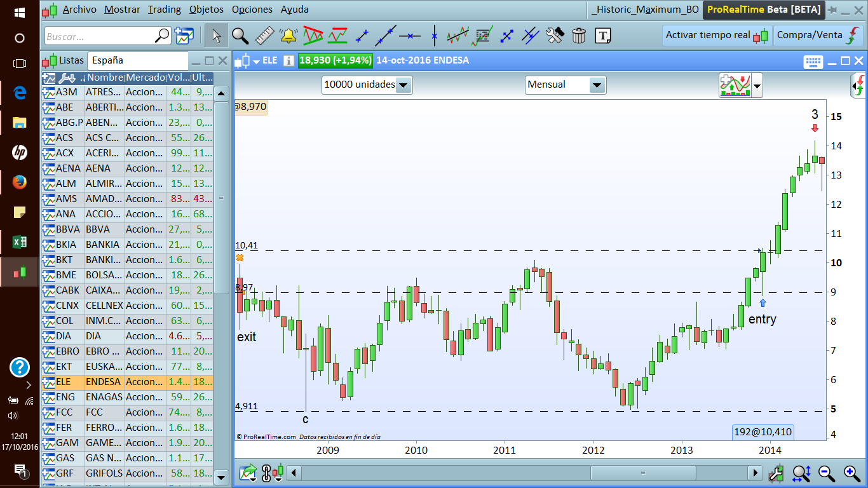Open the Ayuda menu
This screenshot has height=488, width=868.
tap(295, 10)
